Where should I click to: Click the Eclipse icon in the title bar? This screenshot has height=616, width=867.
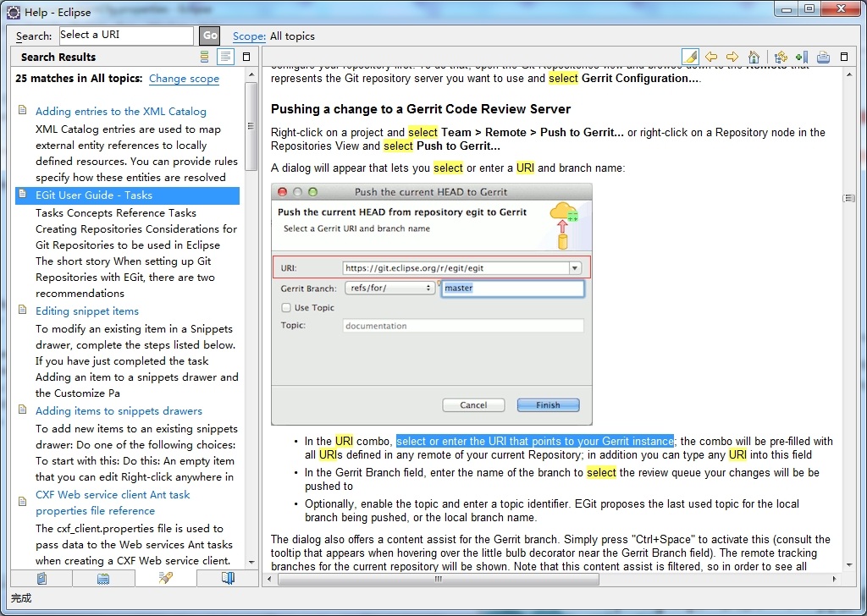coord(14,12)
